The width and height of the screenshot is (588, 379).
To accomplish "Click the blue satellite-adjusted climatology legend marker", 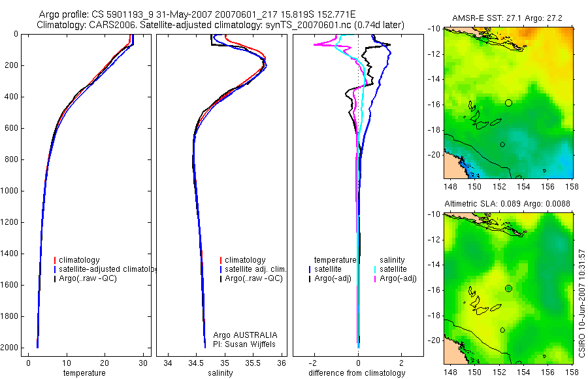I will [x=55, y=269].
